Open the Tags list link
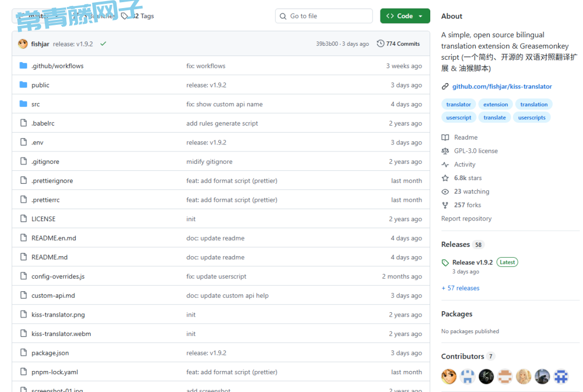 click(x=138, y=16)
